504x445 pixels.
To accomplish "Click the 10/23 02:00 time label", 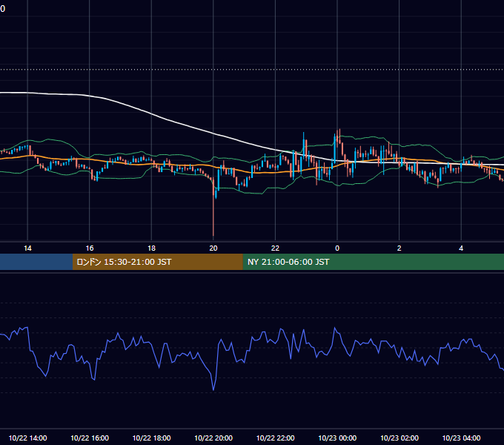I will pos(399,438).
